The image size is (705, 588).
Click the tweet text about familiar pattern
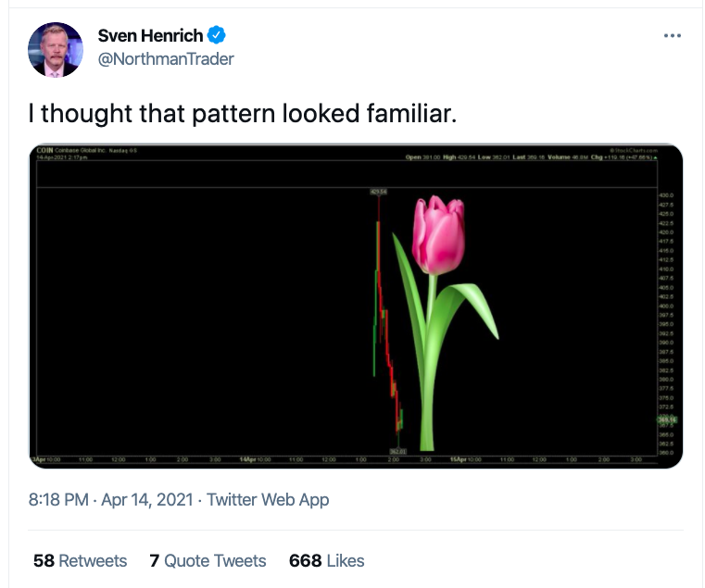point(241,114)
